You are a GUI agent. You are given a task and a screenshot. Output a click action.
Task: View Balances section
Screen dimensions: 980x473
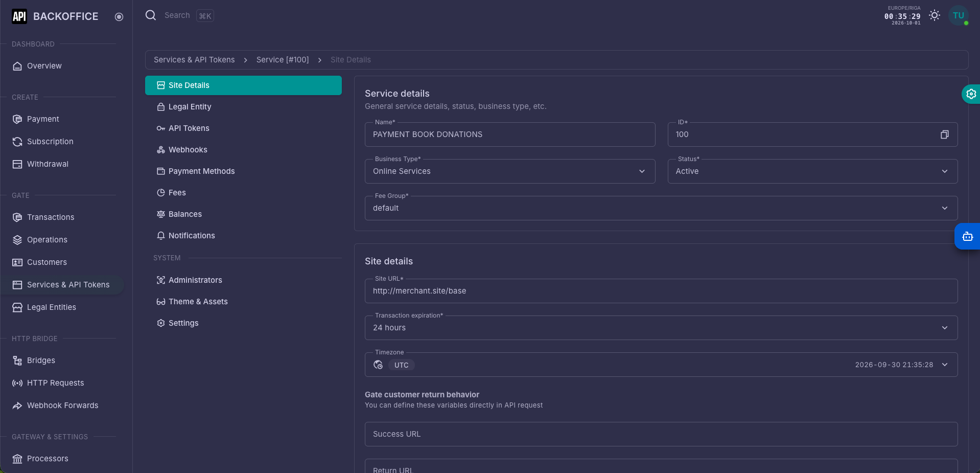pyautogui.click(x=243, y=214)
